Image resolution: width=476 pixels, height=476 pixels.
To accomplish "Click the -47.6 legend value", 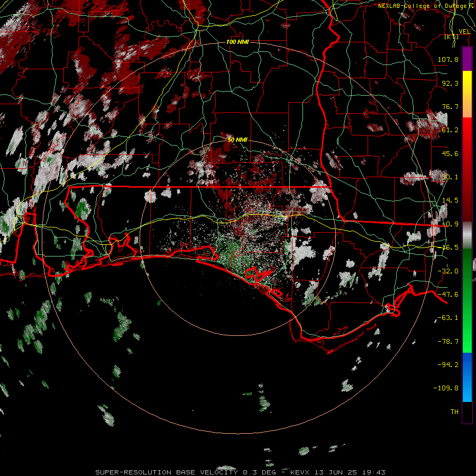I will tap(448, 295).
